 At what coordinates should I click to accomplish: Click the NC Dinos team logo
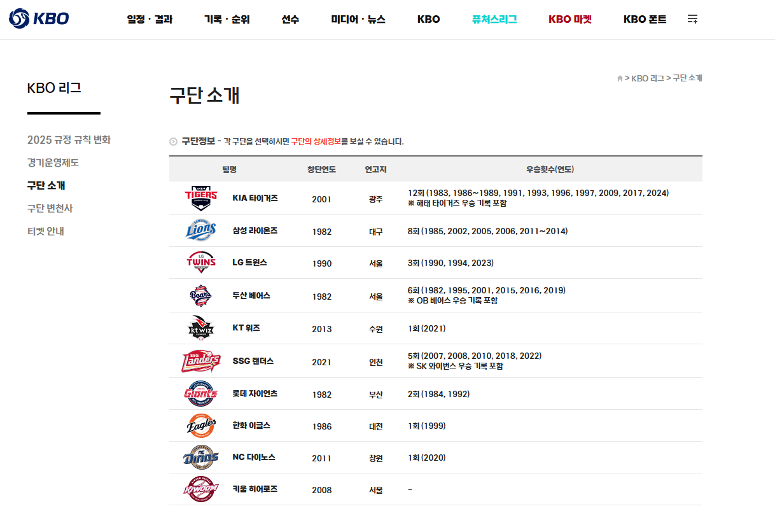[201, 457]
